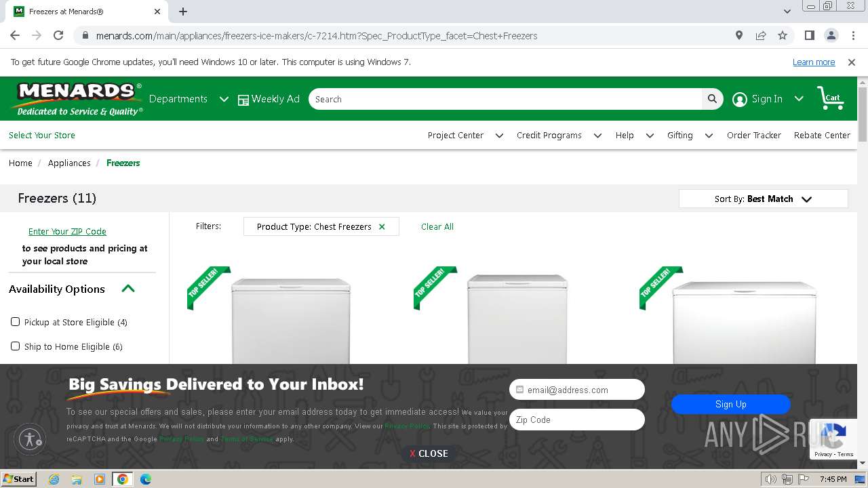The width and height of the screenshot is (868, 488).
Task: Open the shopping Cart icon
Action: click(x=830, y=98)
